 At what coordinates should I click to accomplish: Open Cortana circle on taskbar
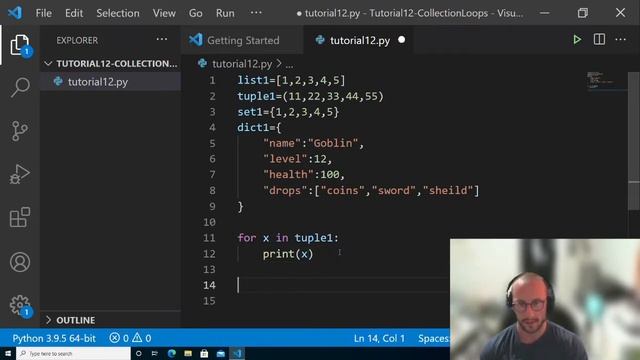(x=138, y=353)
